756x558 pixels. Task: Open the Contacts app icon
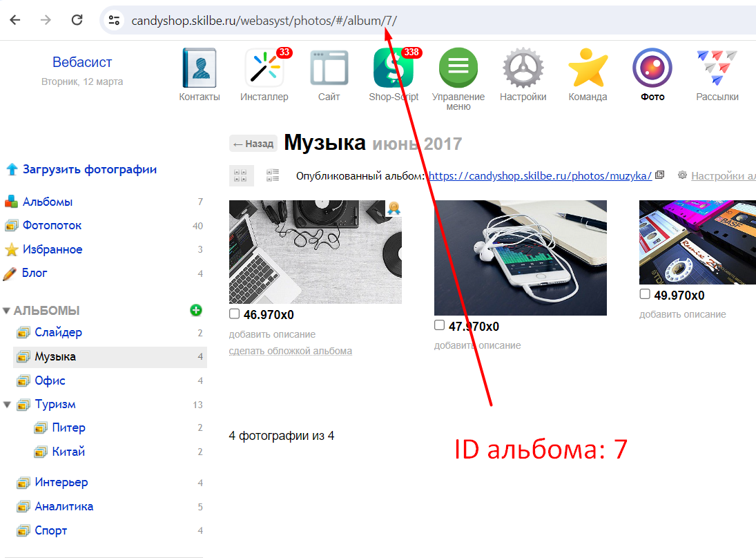pos(199,68)
